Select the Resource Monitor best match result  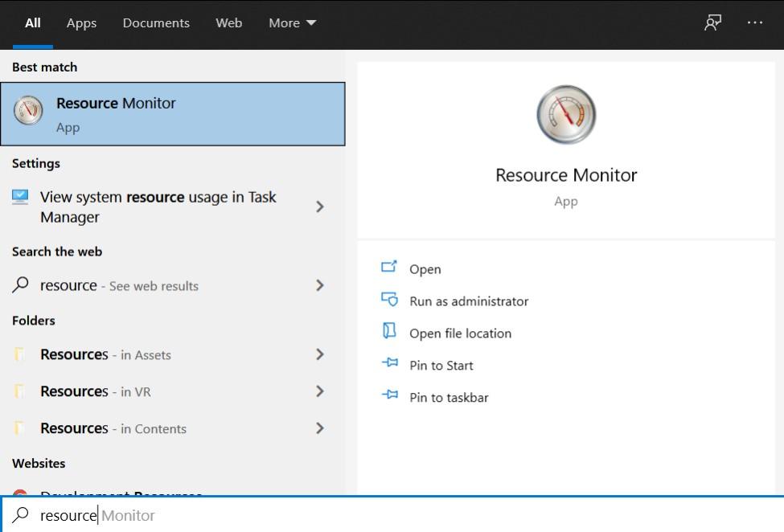pyautogui.click(x=173, y=114)
